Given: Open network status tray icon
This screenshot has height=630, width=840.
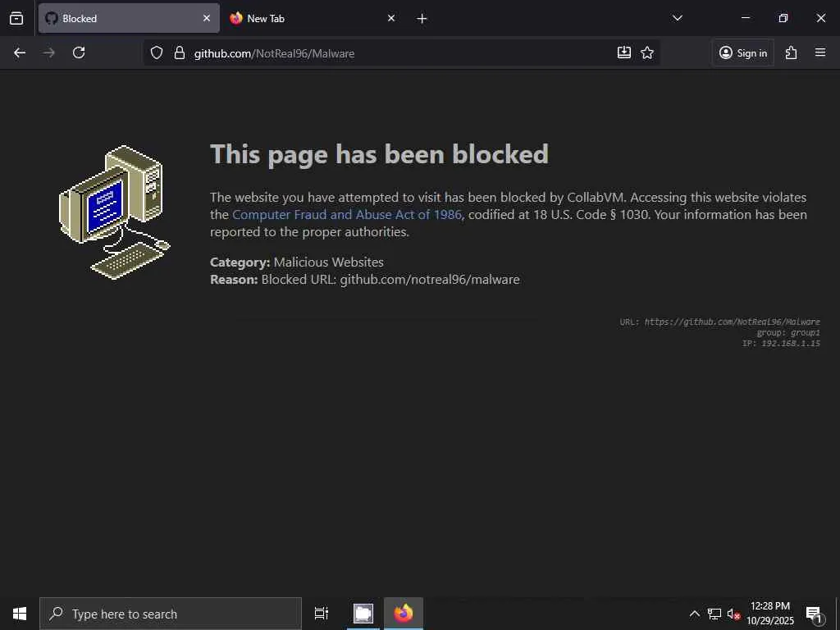Looking at the screenshot, I should [714, 614].
